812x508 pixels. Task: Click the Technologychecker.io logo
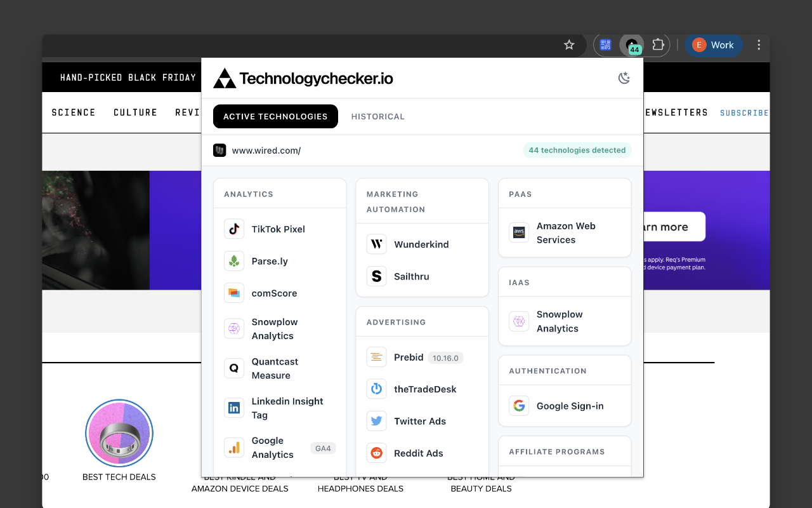coord(303,78)
